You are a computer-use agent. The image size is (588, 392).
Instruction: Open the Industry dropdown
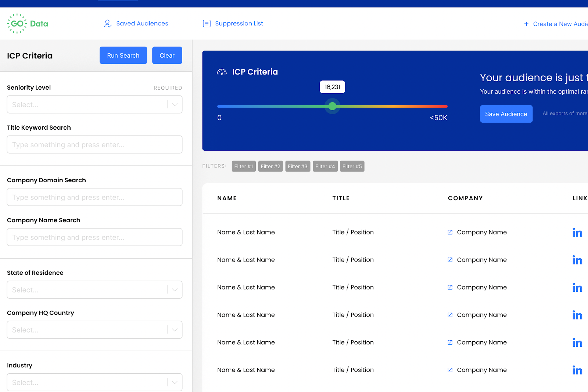(94, 382)
